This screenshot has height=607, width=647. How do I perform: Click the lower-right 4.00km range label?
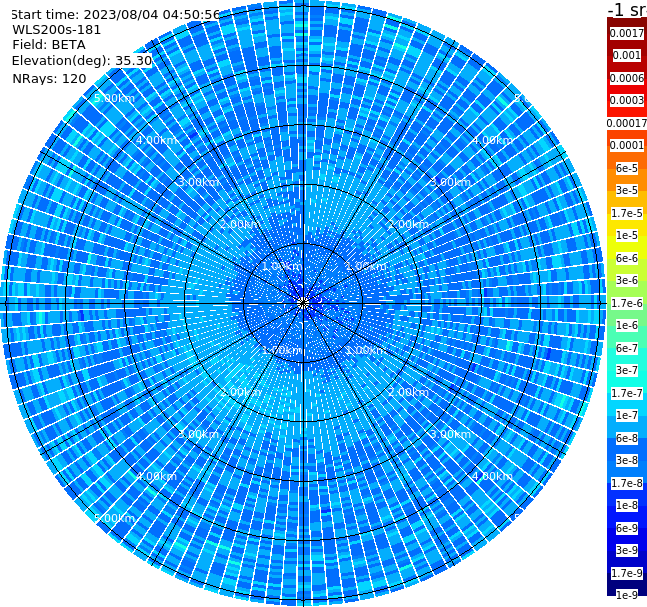click(x=493, y=476)
